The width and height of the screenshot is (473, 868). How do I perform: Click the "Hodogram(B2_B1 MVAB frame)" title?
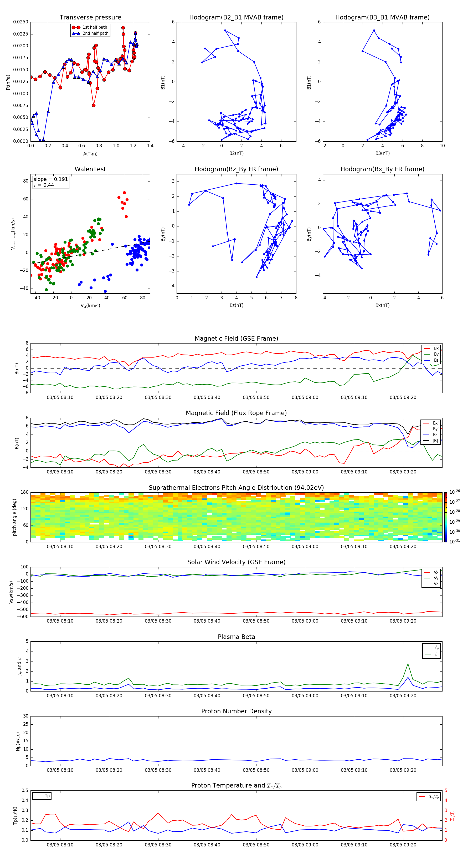236,18
